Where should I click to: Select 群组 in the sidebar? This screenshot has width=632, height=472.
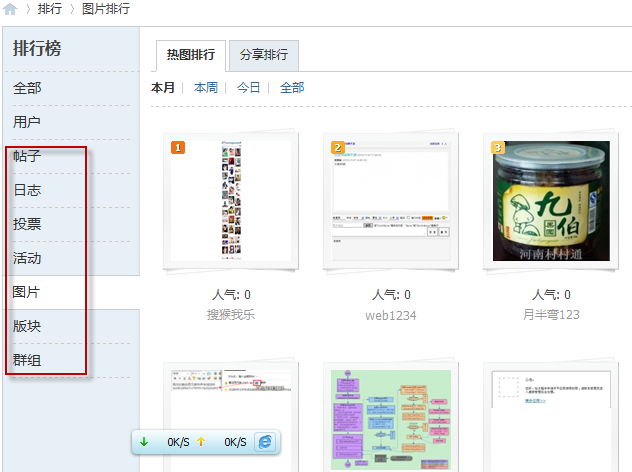[x=27, y=360]
